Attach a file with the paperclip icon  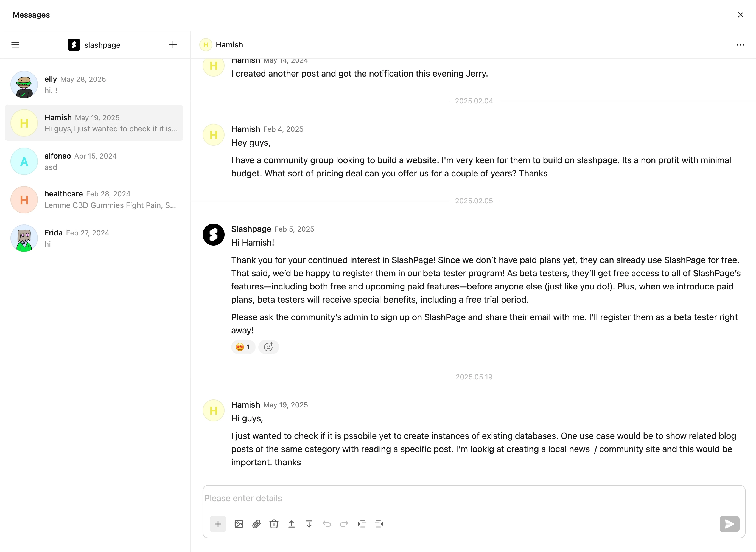click(x=256, y=524)
